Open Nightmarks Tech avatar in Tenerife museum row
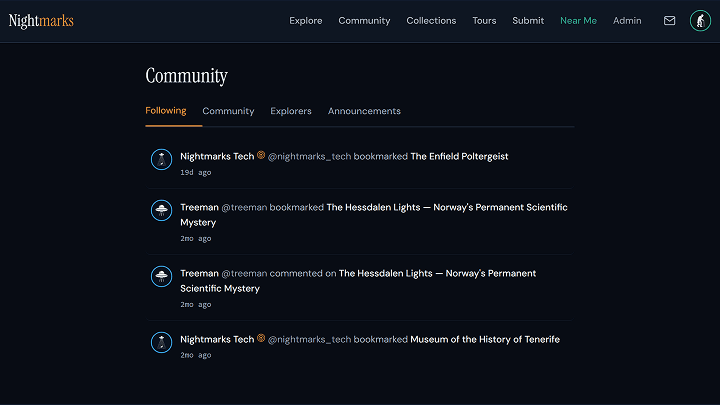This screenshot has width=720, height=405. click(x=162, y=342)
